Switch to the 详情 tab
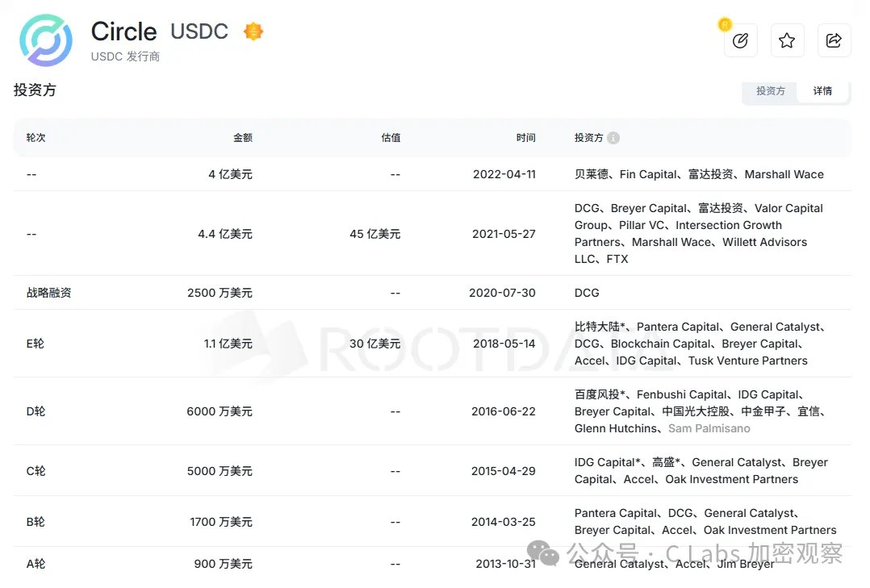Viewport: 870px width, 588px height. point(822,91)
